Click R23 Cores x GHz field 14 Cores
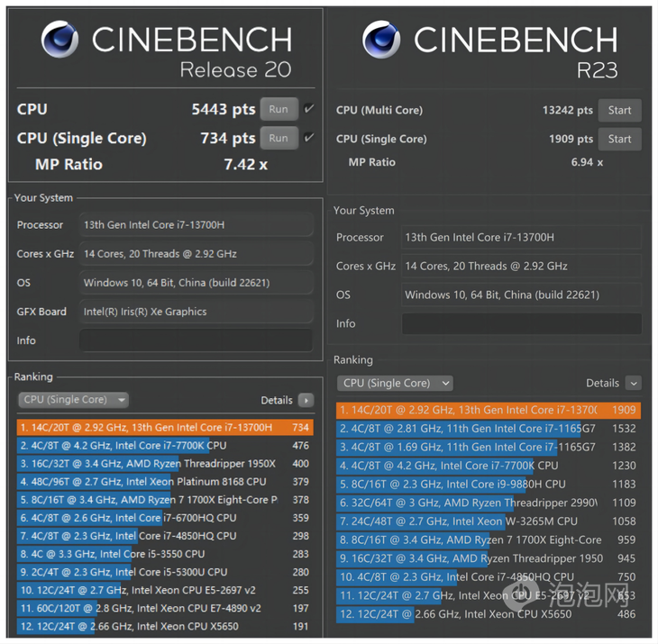This screenshot has height=644, width=658. (522, 266)
